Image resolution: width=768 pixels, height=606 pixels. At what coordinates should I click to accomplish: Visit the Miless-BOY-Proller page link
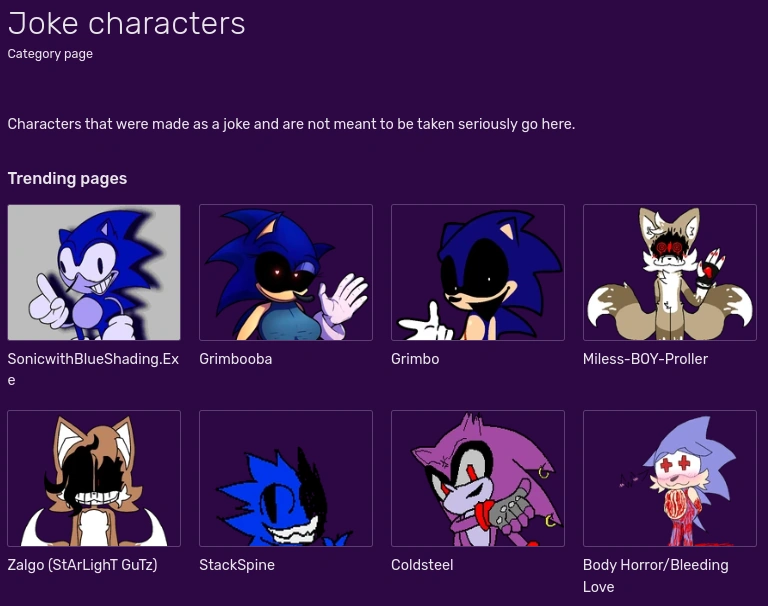(x=645, y=359)
